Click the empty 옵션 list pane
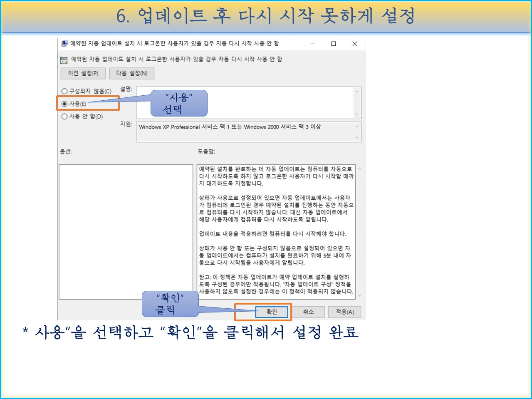 pyautogui.click(x=126, y=232)
